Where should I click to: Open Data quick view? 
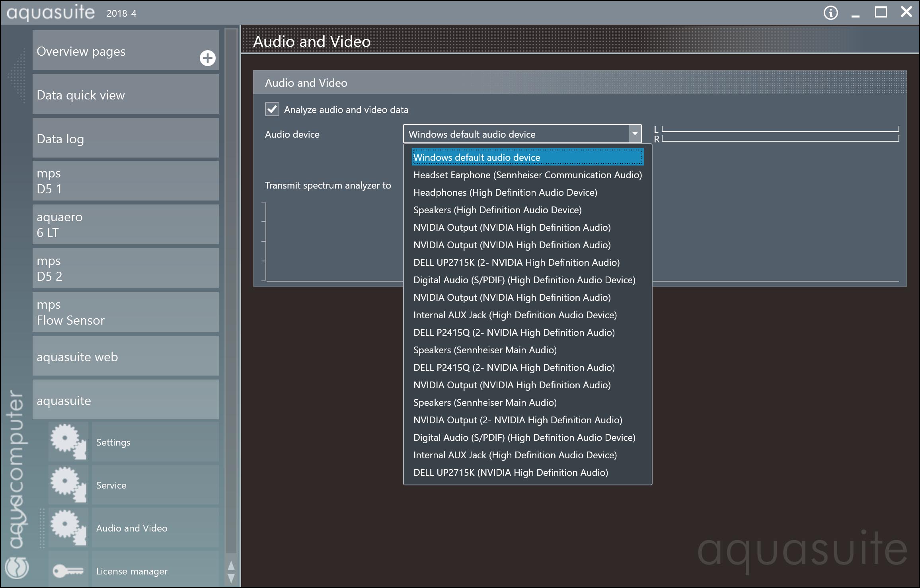(x=126, y=94)
